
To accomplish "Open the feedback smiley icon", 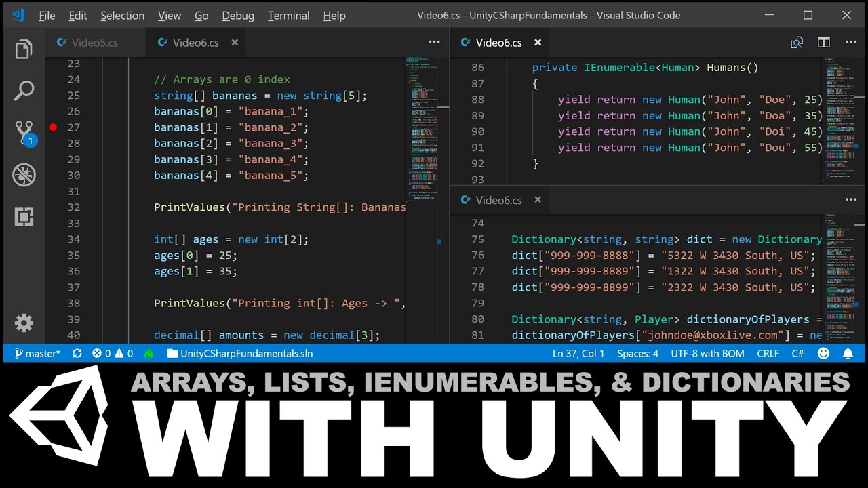I will point(824,353).
